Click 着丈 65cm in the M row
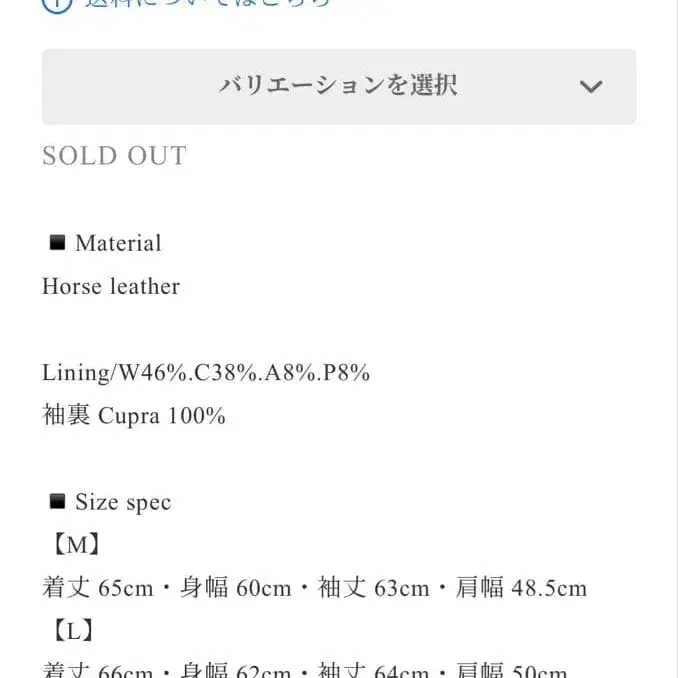 [x=97, y=588]
